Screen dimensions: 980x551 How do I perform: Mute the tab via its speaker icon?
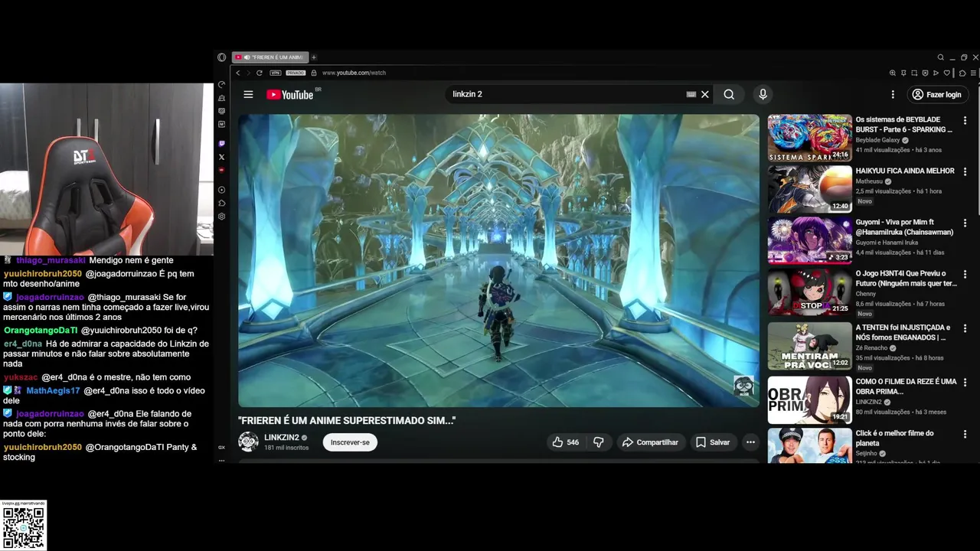coord(247,57)
